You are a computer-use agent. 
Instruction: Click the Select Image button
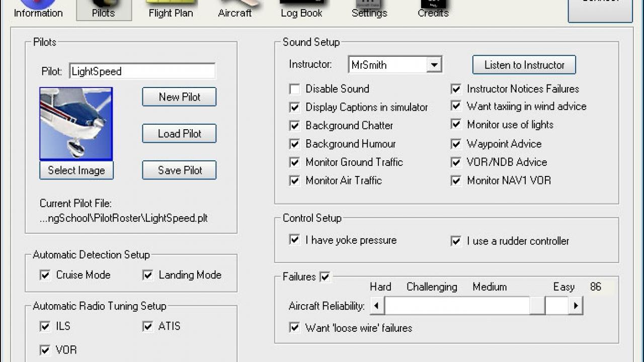tap(76, 170)
